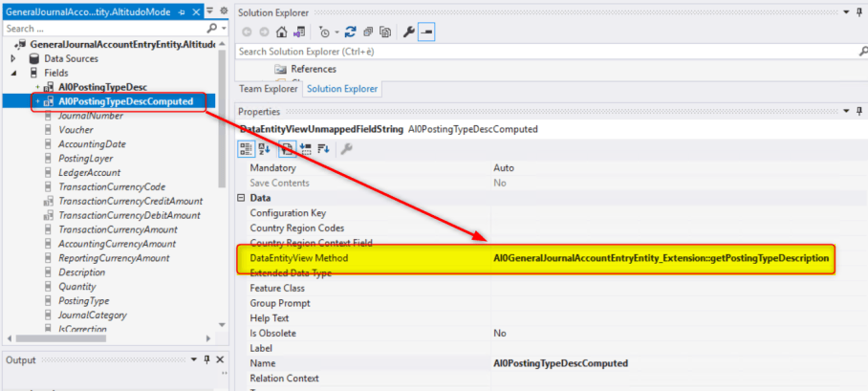Viewport: 868px width, 391px height.
Task: Click the designer Search box
Action: point(103,29)
